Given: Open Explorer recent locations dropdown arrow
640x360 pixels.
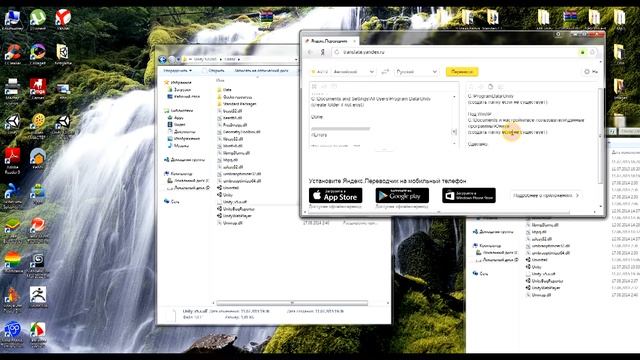Looking at the screenshot, I should (x=178, y=60).
